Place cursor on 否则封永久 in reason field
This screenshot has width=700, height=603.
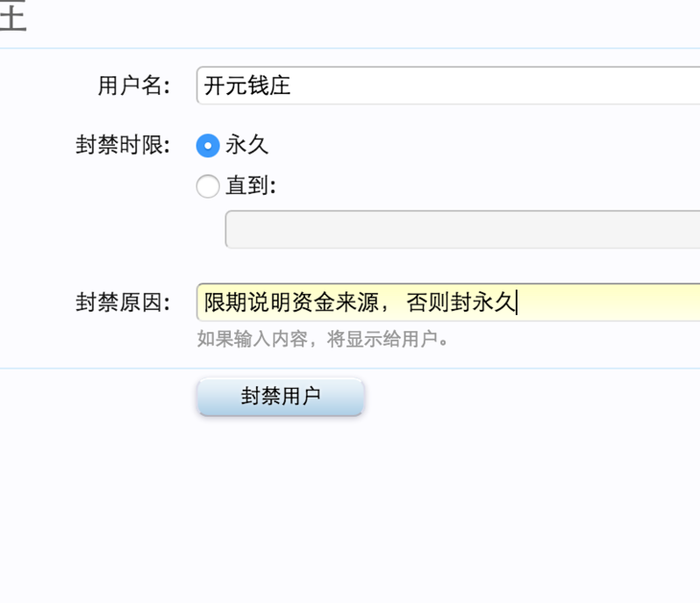pos(460,303)
